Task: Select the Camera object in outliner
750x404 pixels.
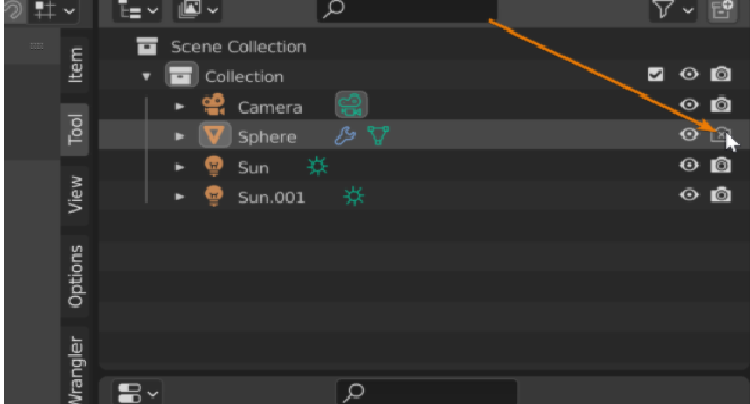Action: click(270, 107)
